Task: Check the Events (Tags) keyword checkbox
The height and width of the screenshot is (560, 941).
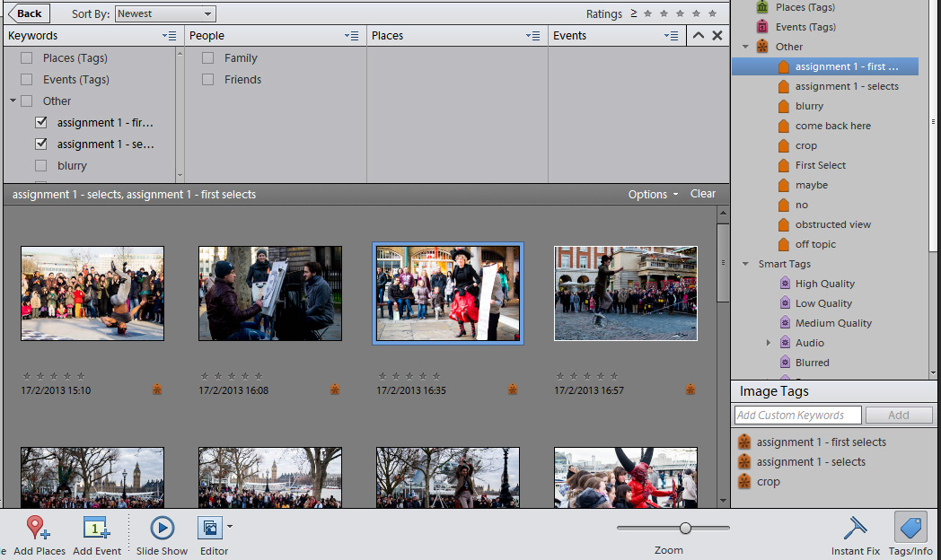Action: click(x=26, y=80)
